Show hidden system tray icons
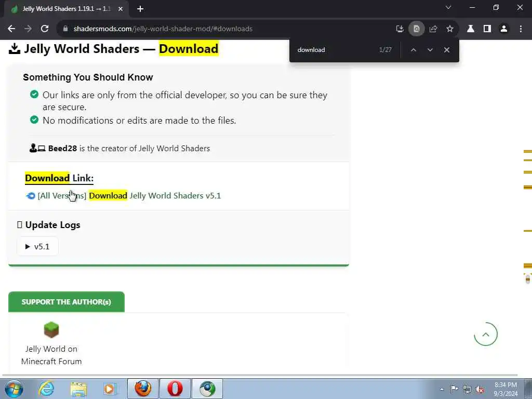The image size is (532, 399). [x=442, y=389]
